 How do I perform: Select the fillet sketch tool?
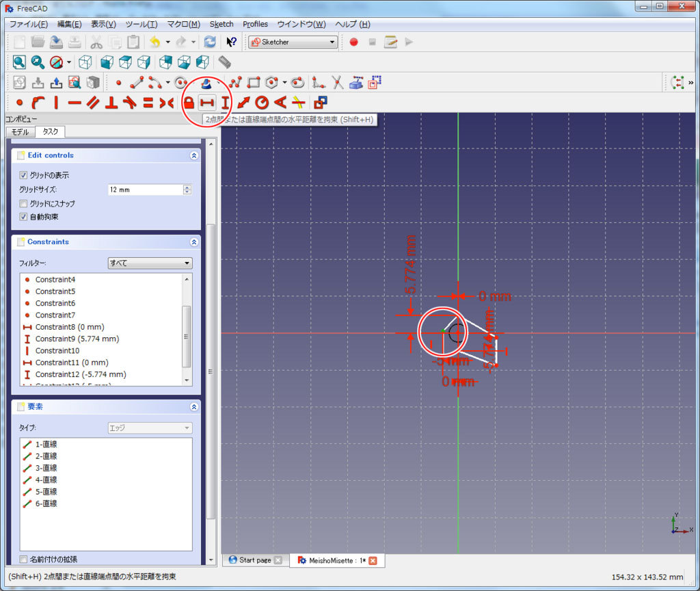pos(319,83)
